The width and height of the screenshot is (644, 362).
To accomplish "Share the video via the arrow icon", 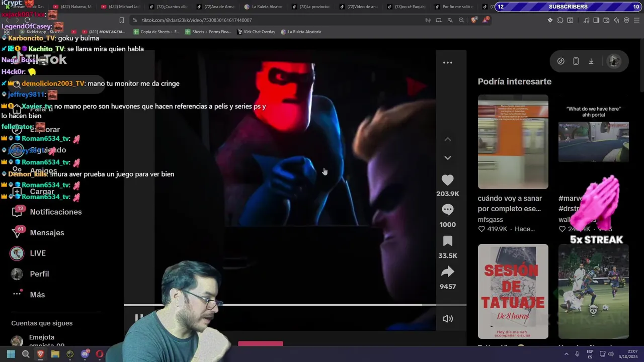I will [447, 272].
